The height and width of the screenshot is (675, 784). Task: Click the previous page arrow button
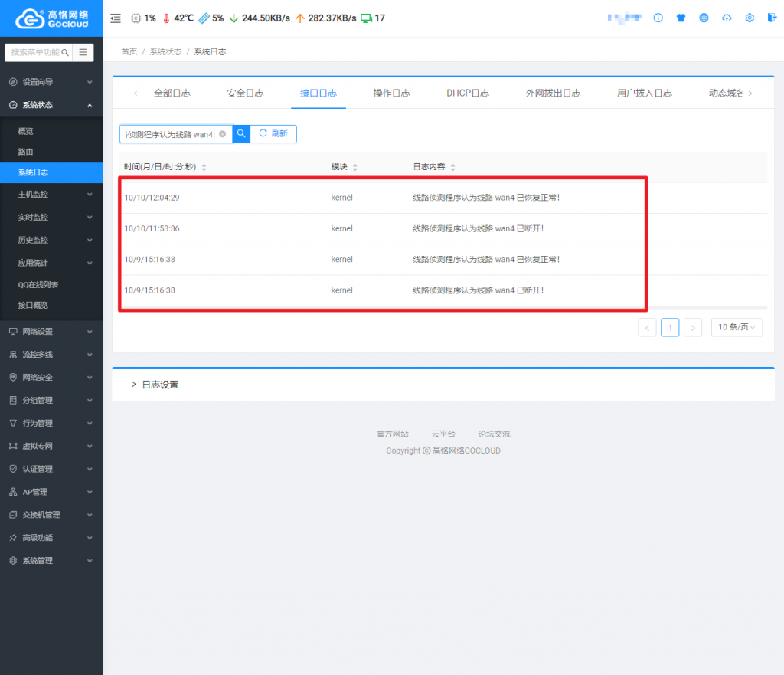coord(647,328)
